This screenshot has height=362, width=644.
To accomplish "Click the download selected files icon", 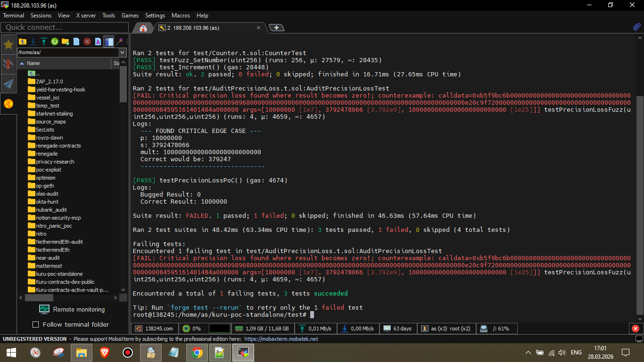I will [33, 41].
